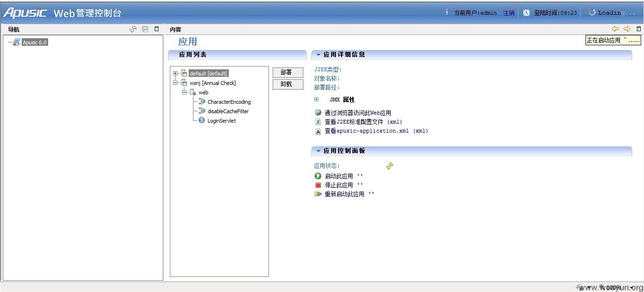Select the Apusic 6.0 tree node label
Screen dimensions: 644x292
[35, 42]
